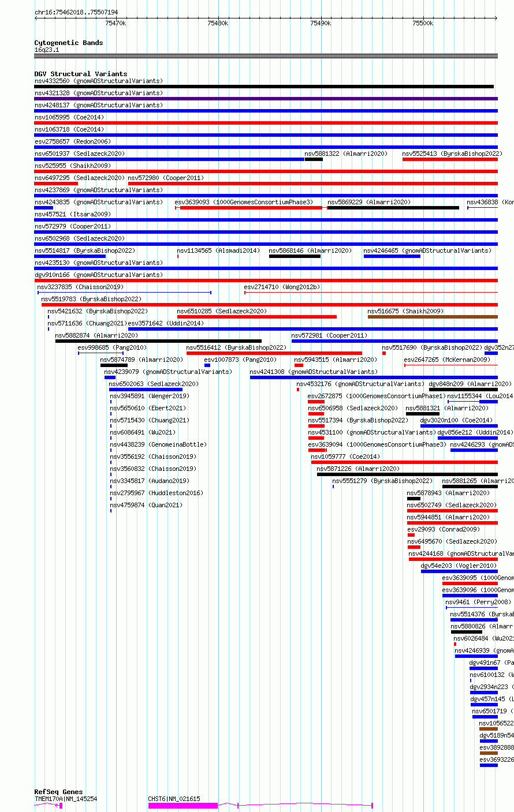Select nsv5881322 (Almarri2020) label

pos(347,154)
